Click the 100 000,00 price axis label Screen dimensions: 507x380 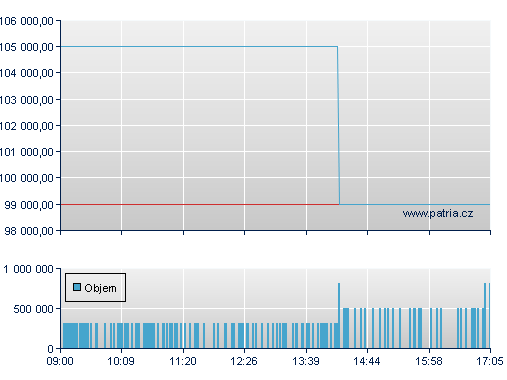pos(27,178)
